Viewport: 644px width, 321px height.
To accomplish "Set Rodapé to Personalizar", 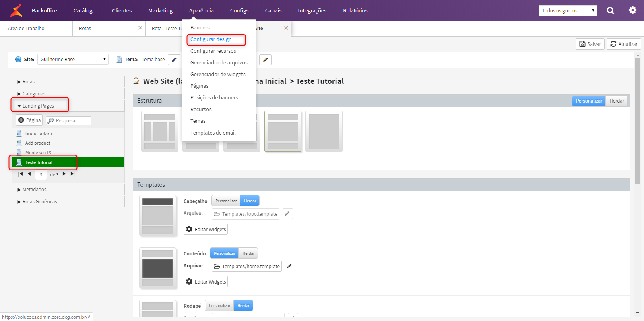I will [219, 306].
